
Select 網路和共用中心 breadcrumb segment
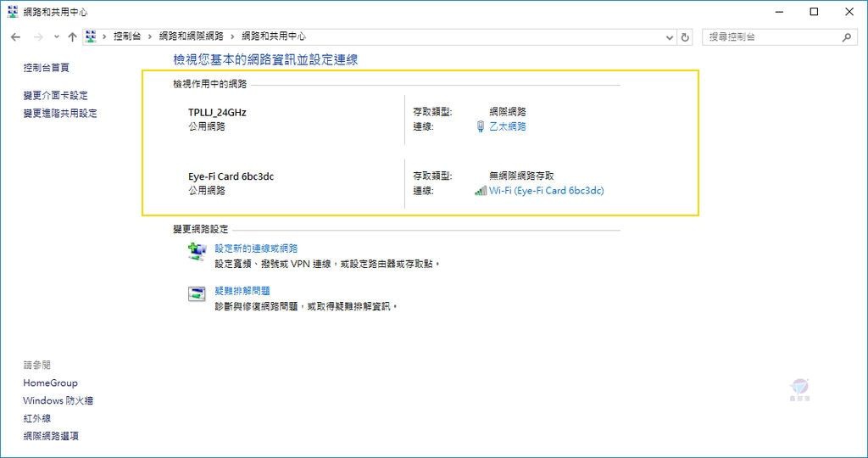tap(274, 36)
